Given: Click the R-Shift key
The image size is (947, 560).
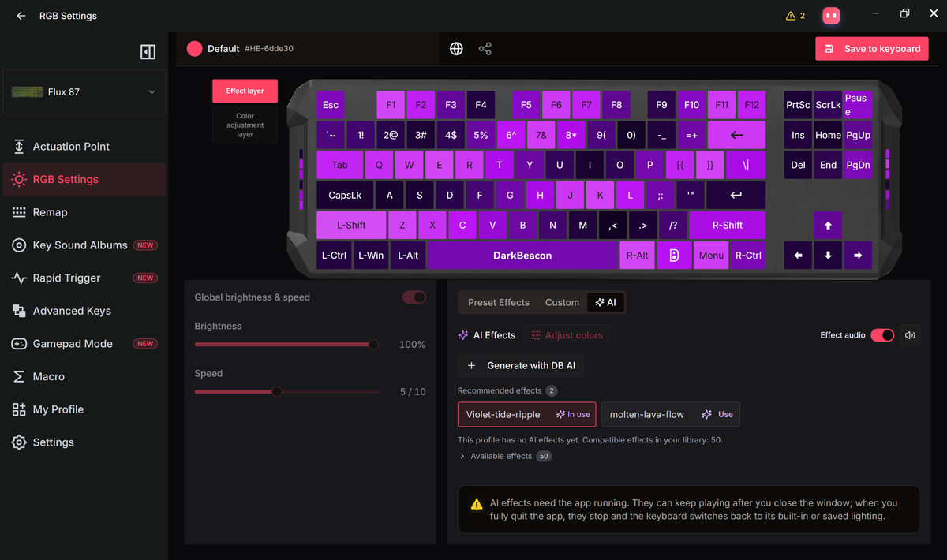Looking at the screenshot, I should (x=728, y=226).
